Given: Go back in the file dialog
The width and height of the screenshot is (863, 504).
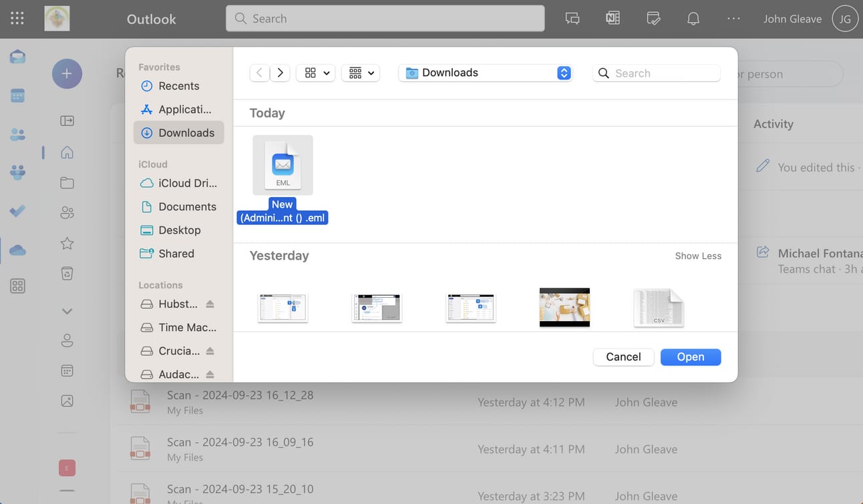Looking at the screenshot, I should click(x=259, y=73).
